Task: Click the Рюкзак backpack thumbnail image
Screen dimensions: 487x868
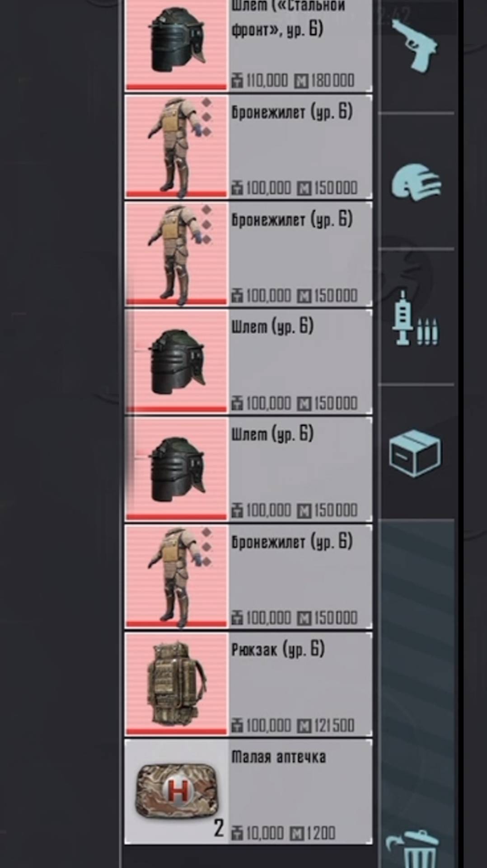Action: [x=176, y=684]
